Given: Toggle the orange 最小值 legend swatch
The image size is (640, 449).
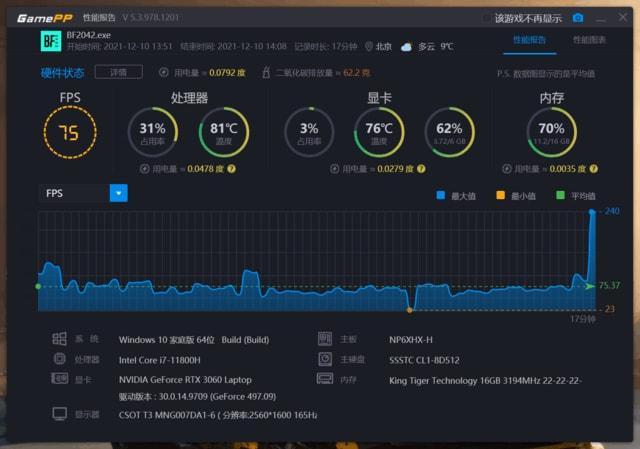Looking at the screenshot, I should coord(500,195).
